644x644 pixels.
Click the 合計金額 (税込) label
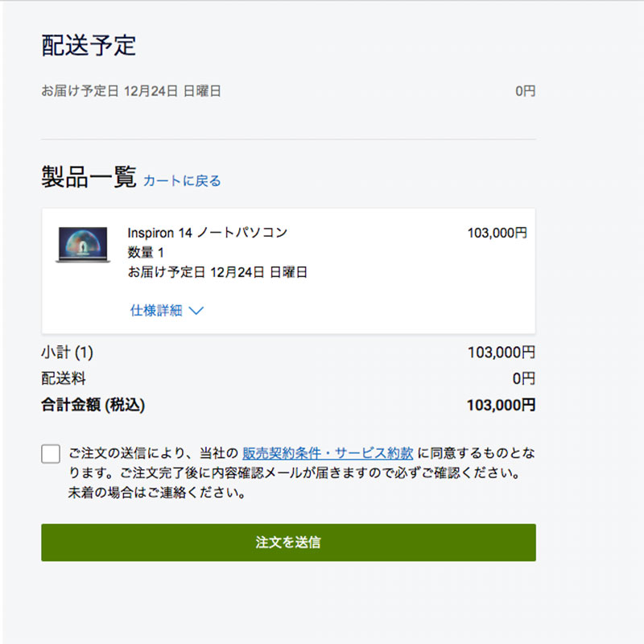[93, 405]
